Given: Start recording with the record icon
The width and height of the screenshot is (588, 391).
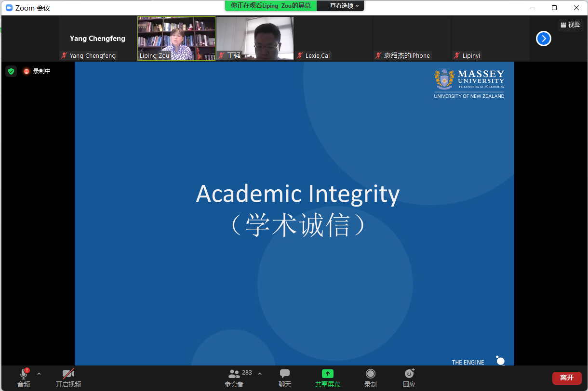Looking at the screenshot, I should [x=370, y=374].
